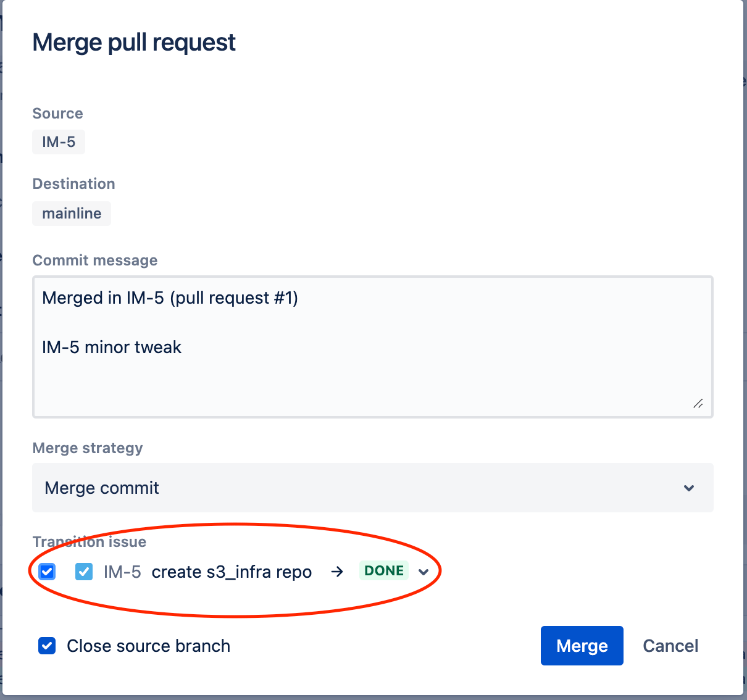Click Cancel to dismiss the dialog
Image resolution: width=747 pixels, height=700 pixels.
pos(670,645)
